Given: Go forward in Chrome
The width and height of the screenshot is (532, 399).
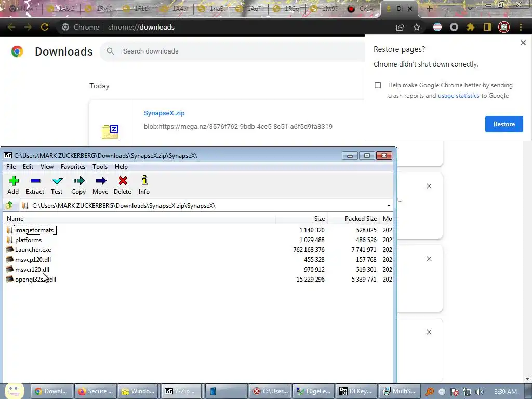Looking at the screenshot, I should [28, 27].
